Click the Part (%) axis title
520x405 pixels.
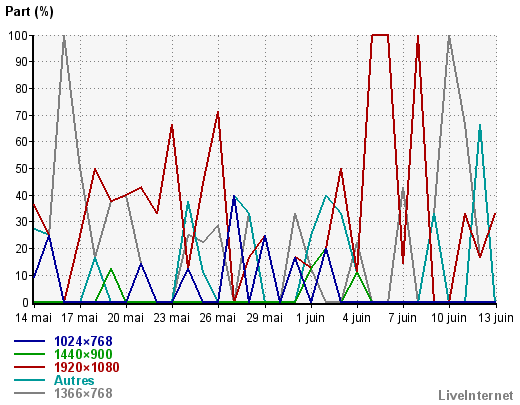pyautogui.click(x=29, y=12)
